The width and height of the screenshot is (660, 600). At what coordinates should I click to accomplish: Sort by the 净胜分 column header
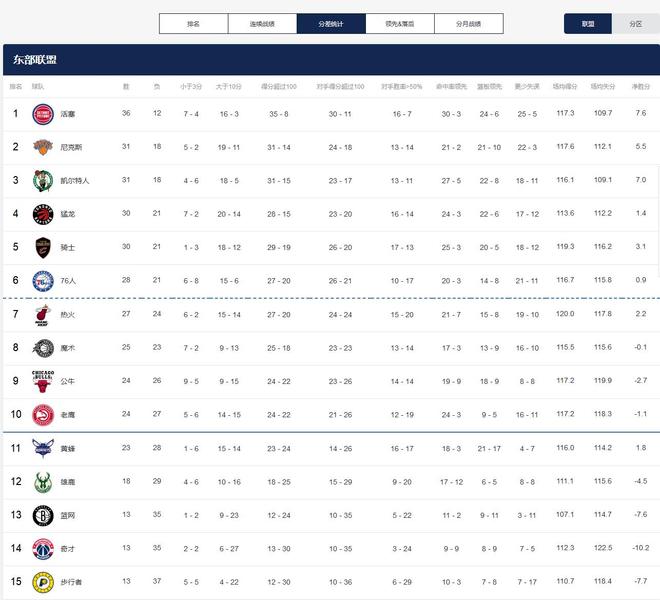[640, 87]
